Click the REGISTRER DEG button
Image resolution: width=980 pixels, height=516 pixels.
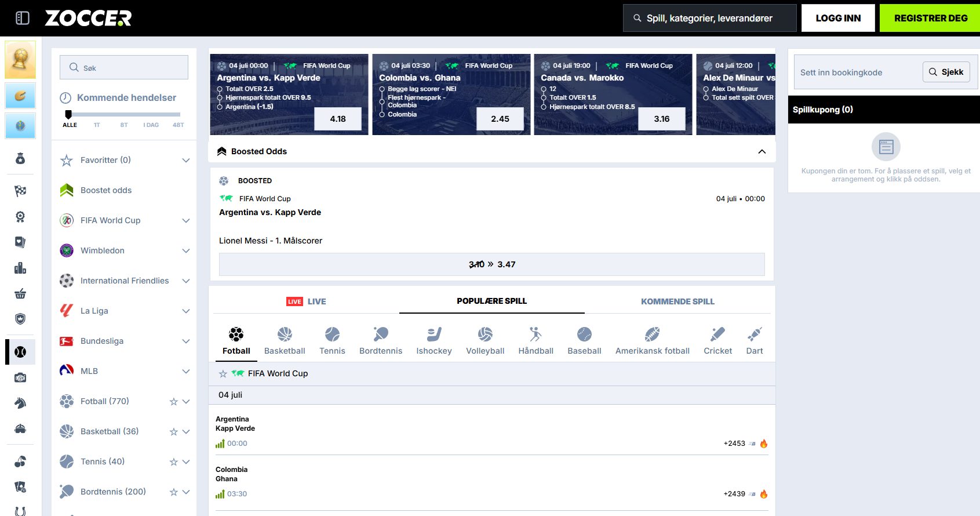coord(930,18)
